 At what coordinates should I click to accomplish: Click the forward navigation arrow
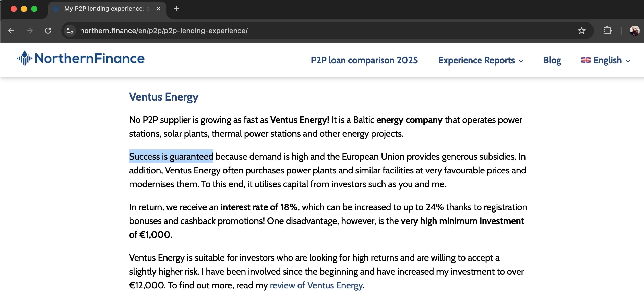[30, 31]
